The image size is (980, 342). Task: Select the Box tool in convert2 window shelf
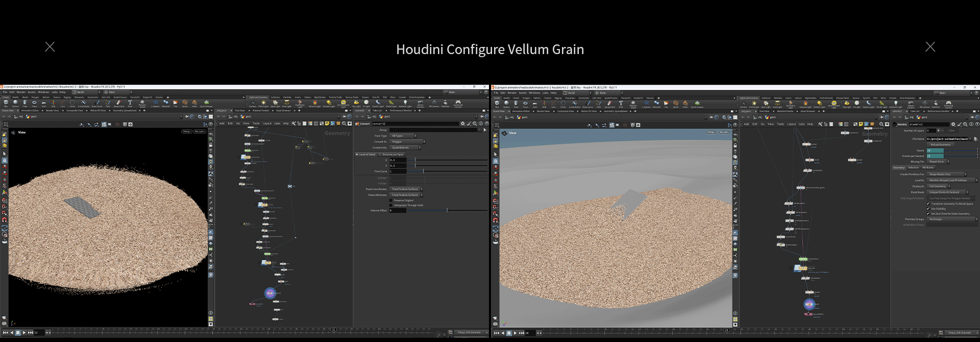[6, 104]
